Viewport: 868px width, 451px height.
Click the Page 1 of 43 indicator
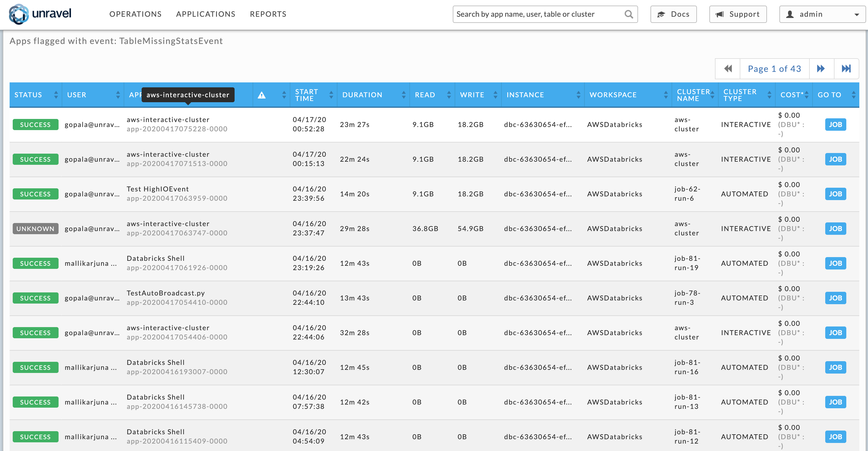coord(774,69)
